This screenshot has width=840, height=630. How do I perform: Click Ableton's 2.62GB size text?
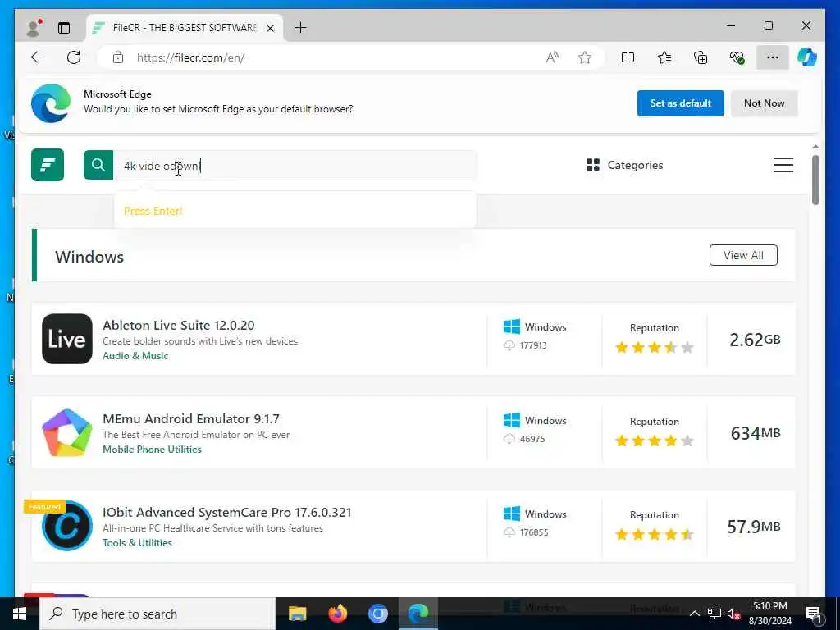pyautogui.click(x=755, y=340)
